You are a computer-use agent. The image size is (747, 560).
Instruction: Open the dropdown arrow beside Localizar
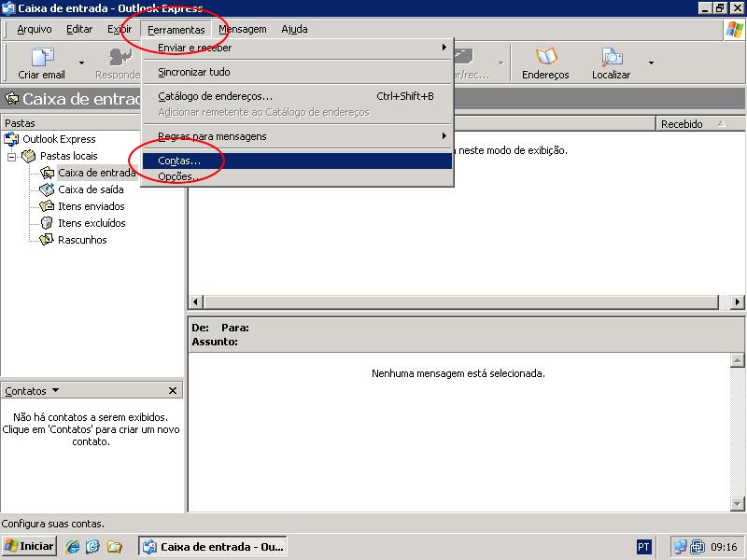651,63
